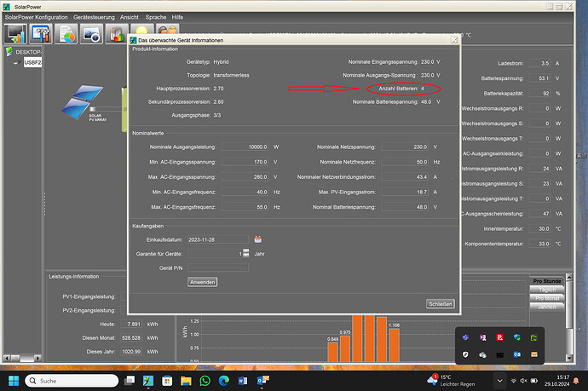The image size is (588, 391).
Task: Click the Anwenden button
Action: [x=203, y=282]
